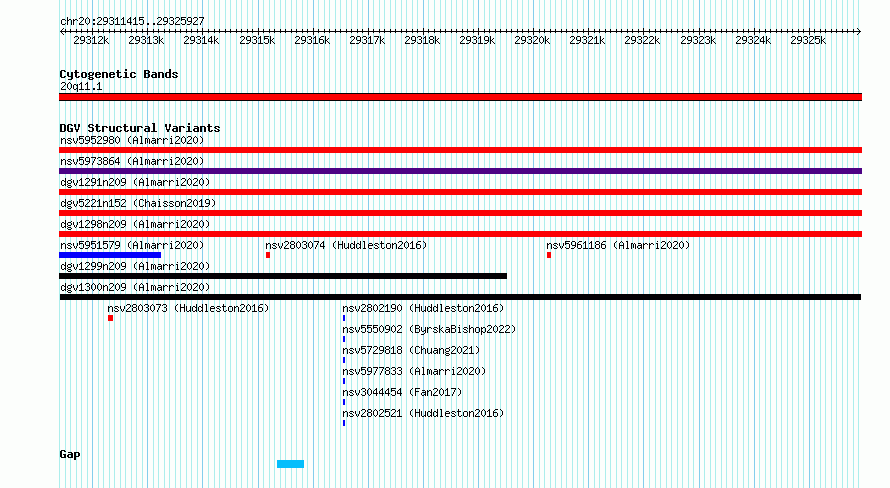Open the nsv2803074 (Huddleston2016) label
Viewport: 890px width, 488px height.
tap(346, 245)
